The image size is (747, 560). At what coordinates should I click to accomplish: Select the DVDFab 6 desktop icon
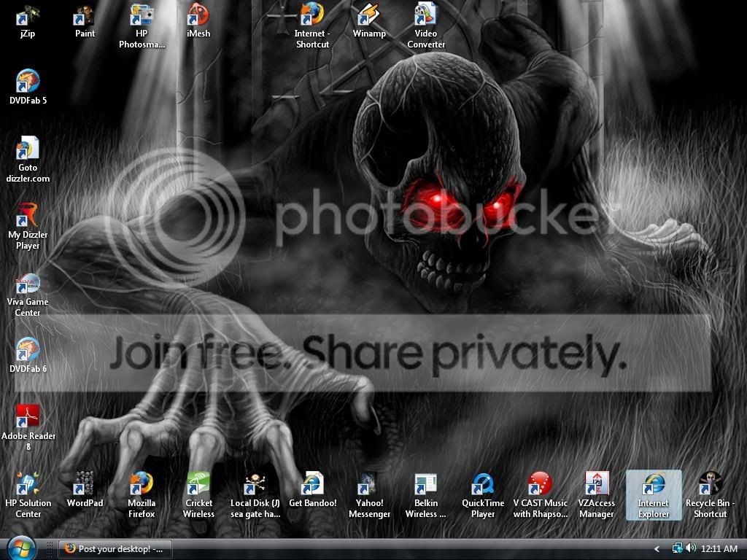(x=28, y=356)
